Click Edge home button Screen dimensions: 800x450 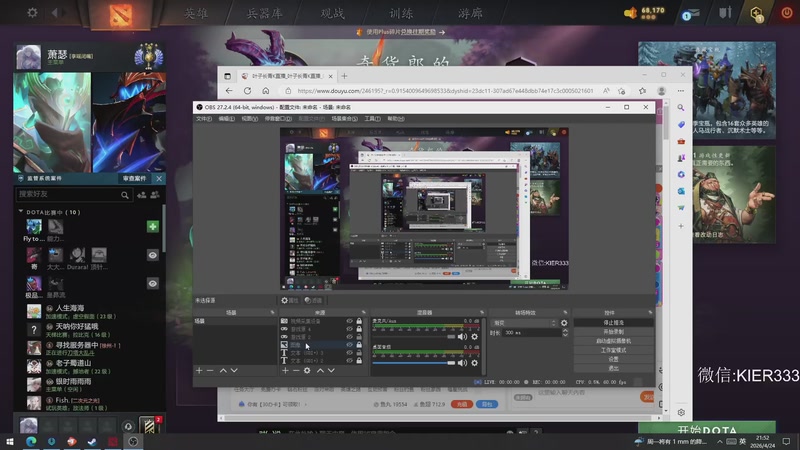(x=266, y=91)
